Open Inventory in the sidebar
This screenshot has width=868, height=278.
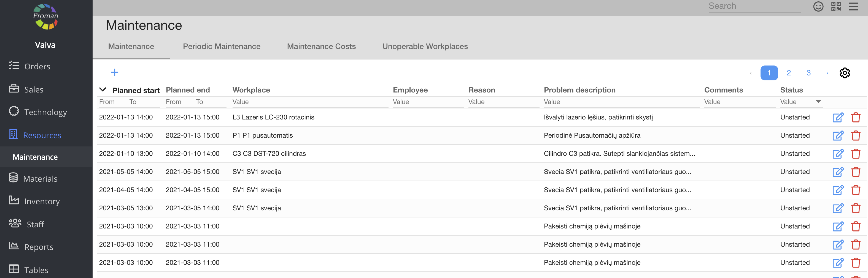(42, 201)
